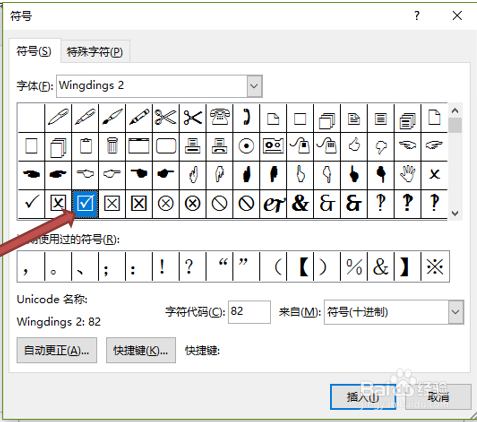Choose the thin prohibited circle symbol
Viewport: 477px width, 422px height.
[220, 203]
